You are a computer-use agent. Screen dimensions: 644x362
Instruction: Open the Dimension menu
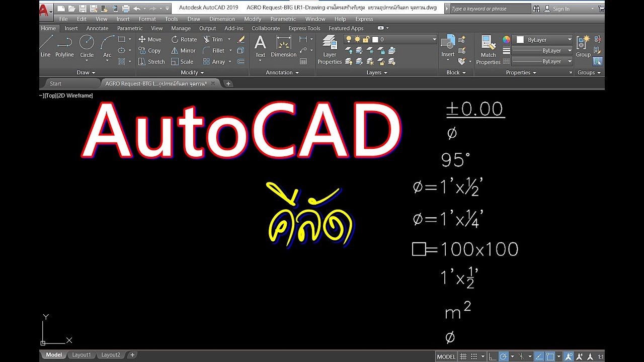(222, 19)
